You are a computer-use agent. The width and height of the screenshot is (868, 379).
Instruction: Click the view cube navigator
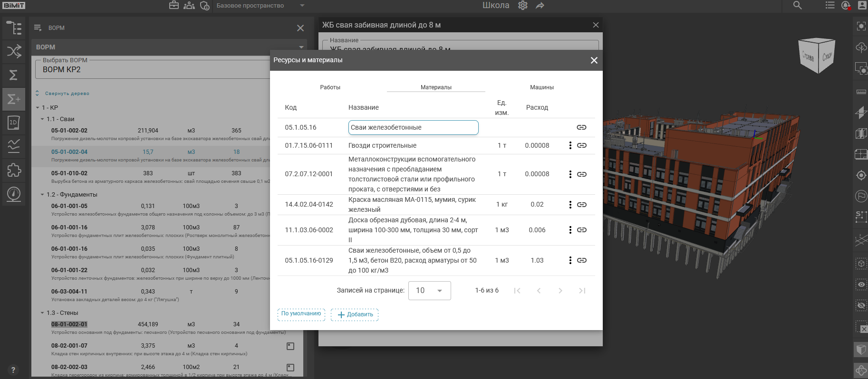pos(817,56)
